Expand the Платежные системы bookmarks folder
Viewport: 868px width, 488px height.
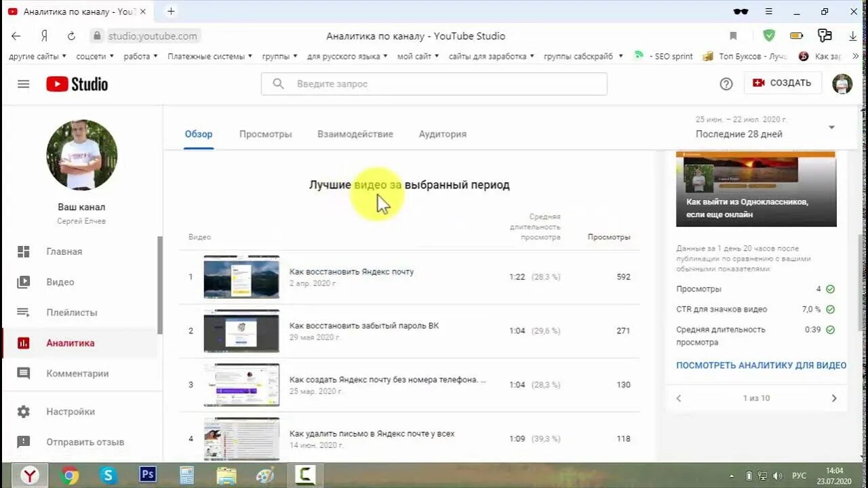pos(210,56)
